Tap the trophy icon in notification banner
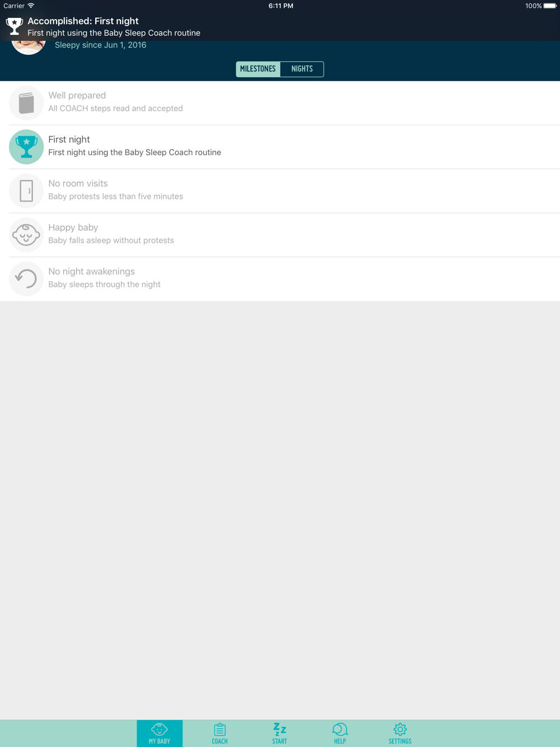The height and width of the screenshot is (747, 560). coord(14,26)
